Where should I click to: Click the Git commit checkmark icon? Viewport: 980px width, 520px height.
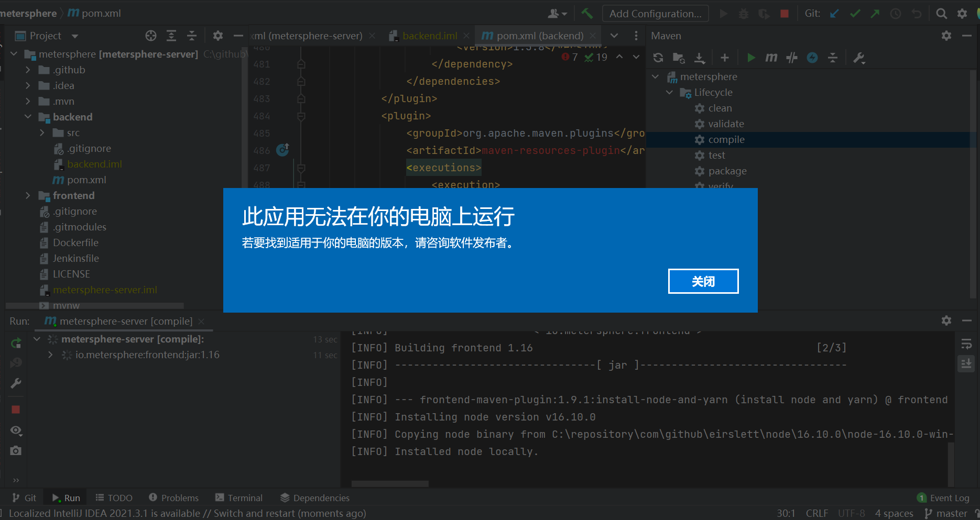click(x=855, y=14)
